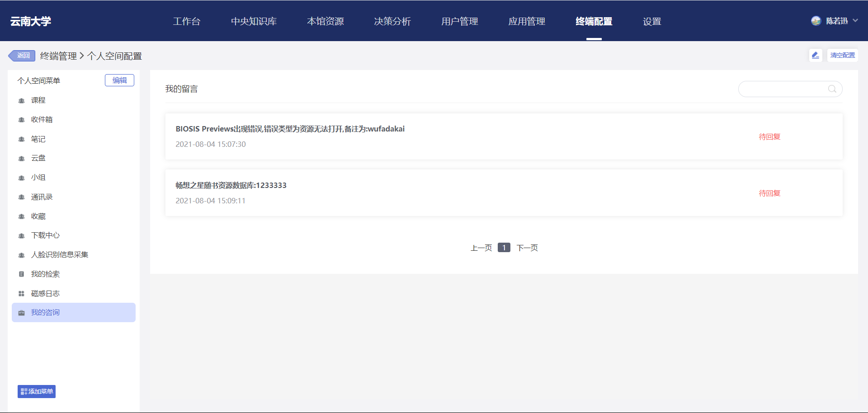
Task: Select 小组 in the sidebar menu
Action: [x=74, y=178]
